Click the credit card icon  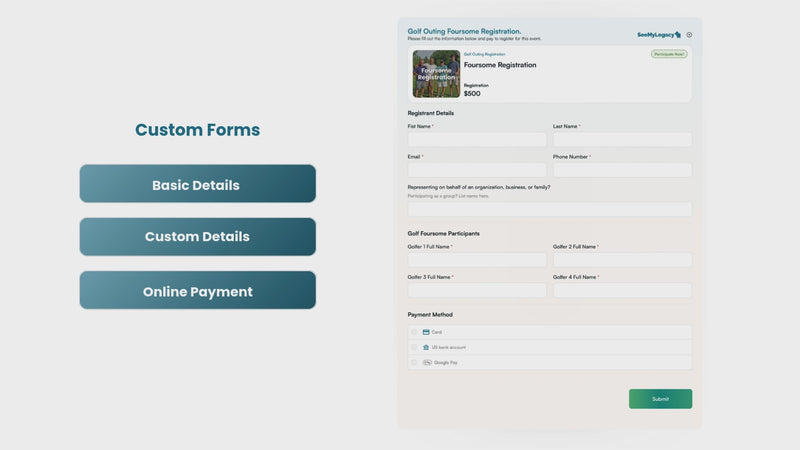[426, 332]
